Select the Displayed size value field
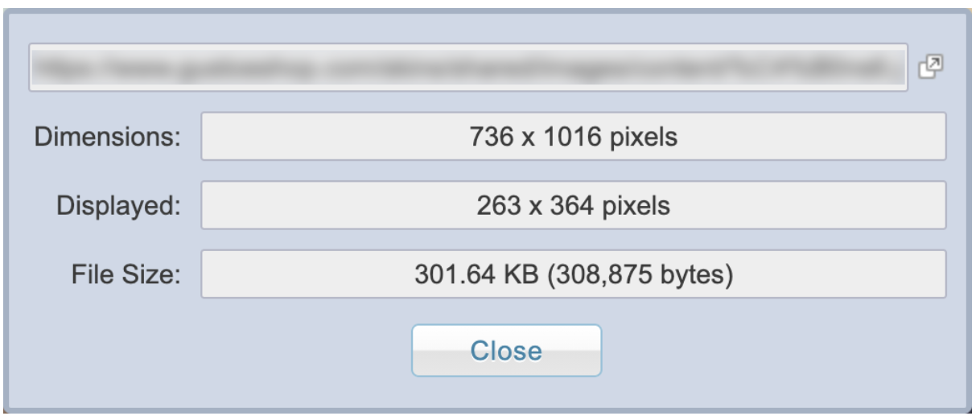The image size is (980, 420). pyautogui.click(x=572, y=205)
